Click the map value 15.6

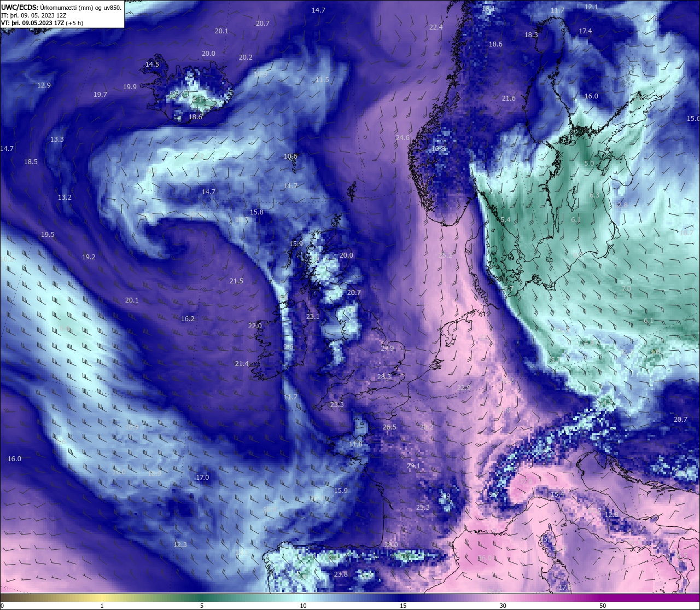point(693,119)
